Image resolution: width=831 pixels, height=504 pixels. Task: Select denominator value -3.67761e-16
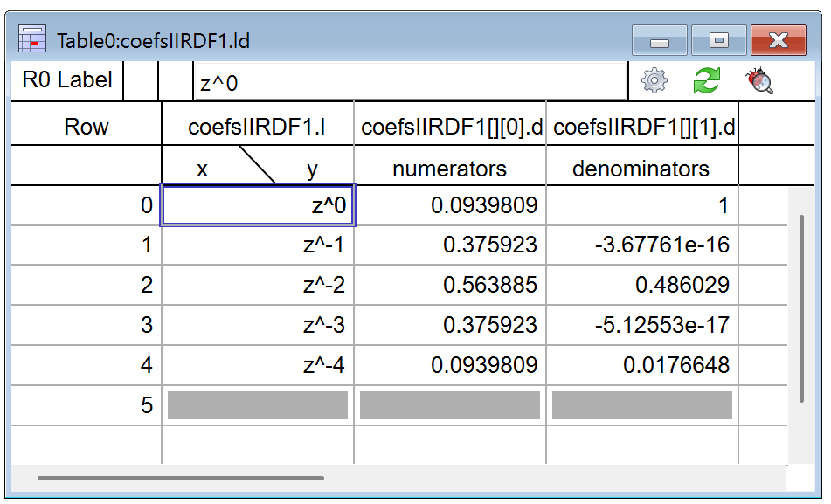click(642, 245)
